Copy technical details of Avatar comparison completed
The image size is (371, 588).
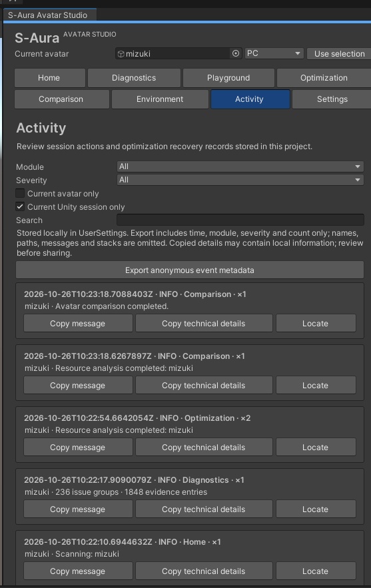point(204,323)
